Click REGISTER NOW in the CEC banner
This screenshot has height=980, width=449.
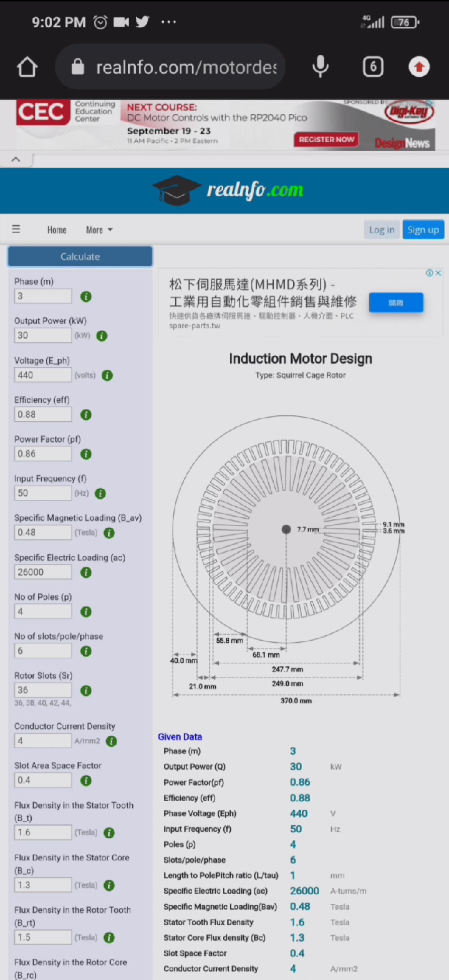[326, 140]
